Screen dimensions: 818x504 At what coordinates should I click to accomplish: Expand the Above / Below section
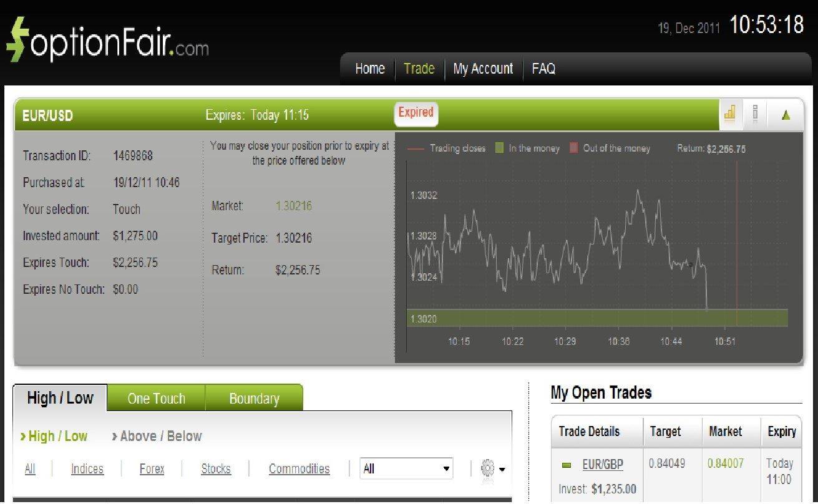[157, 436]
